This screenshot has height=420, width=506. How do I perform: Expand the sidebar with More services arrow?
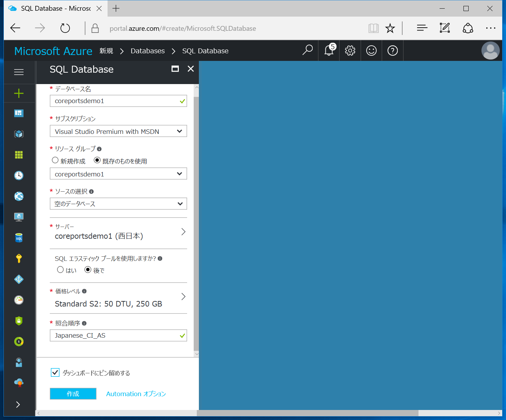(x=18, y=404)
